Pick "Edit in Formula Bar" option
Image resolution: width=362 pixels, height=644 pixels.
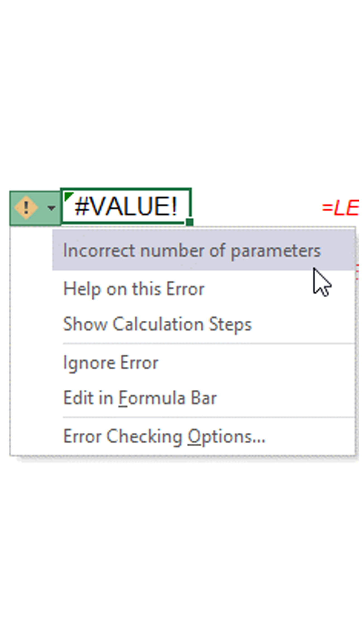[x=140, y=398]
